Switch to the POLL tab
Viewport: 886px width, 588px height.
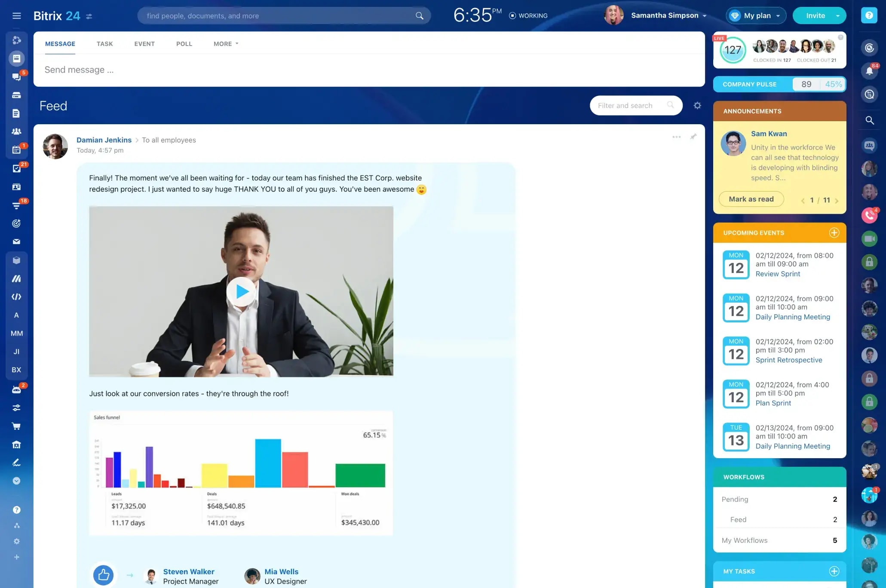(x=184, y=44)
